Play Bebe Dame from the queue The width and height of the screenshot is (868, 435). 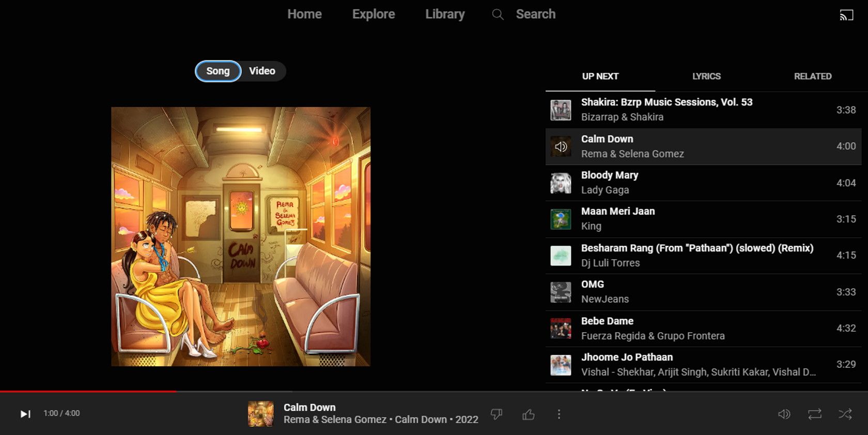[703, 329]
